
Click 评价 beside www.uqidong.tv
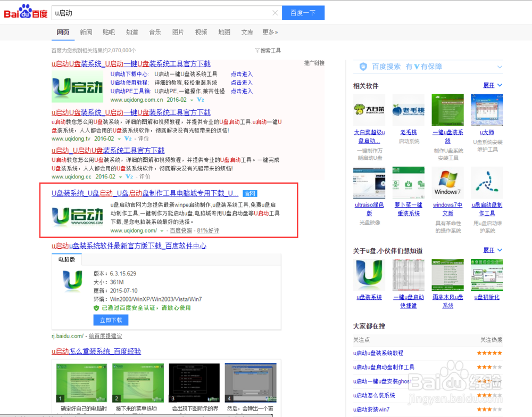click(143, 138)
